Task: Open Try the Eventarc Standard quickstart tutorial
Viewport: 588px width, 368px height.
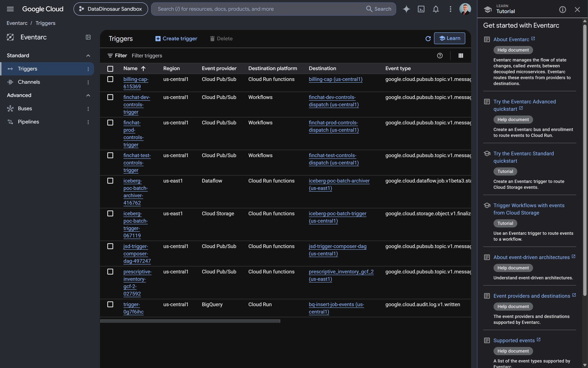Action: [x=524, y=157]
